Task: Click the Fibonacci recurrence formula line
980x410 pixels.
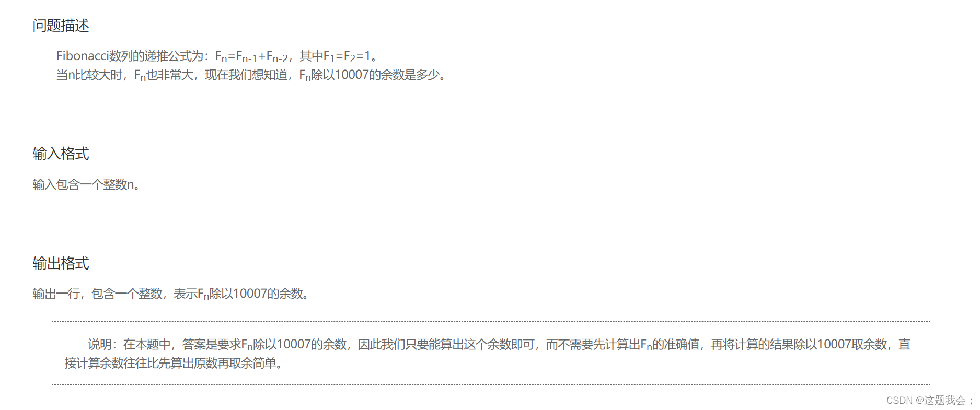Action: pos(217,56)
